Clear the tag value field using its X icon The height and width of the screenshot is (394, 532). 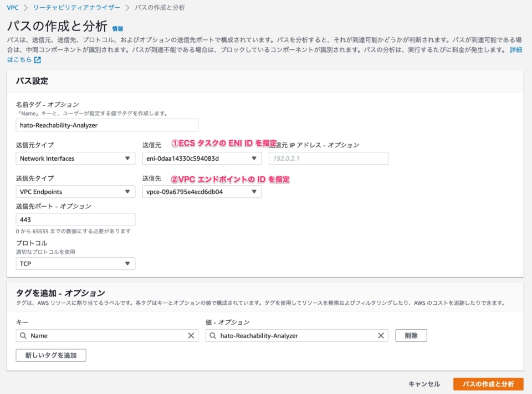point(381,335)
